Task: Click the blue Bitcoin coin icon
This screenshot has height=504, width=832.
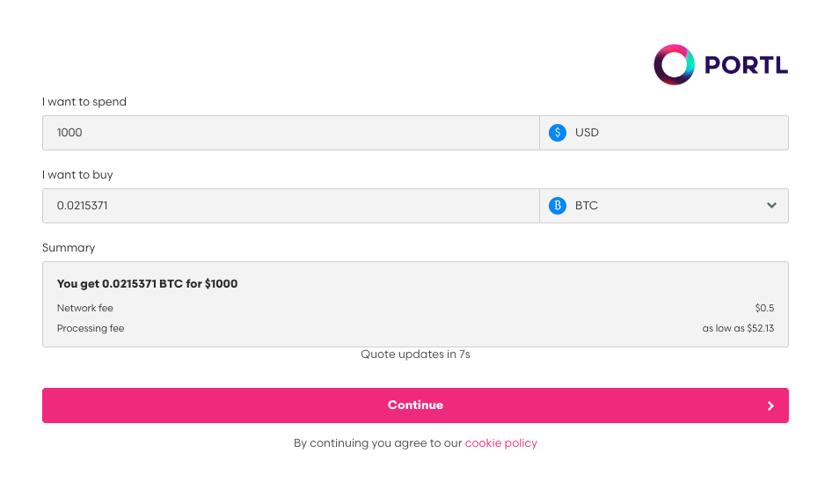Action: click(558, 206)
